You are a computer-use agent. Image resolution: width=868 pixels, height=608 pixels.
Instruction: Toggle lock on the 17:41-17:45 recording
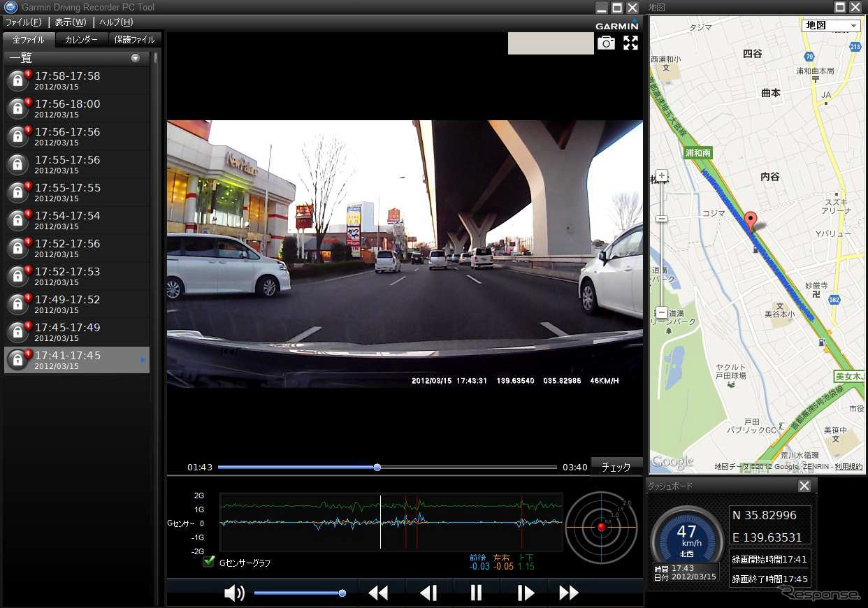(x=17, y=360)
